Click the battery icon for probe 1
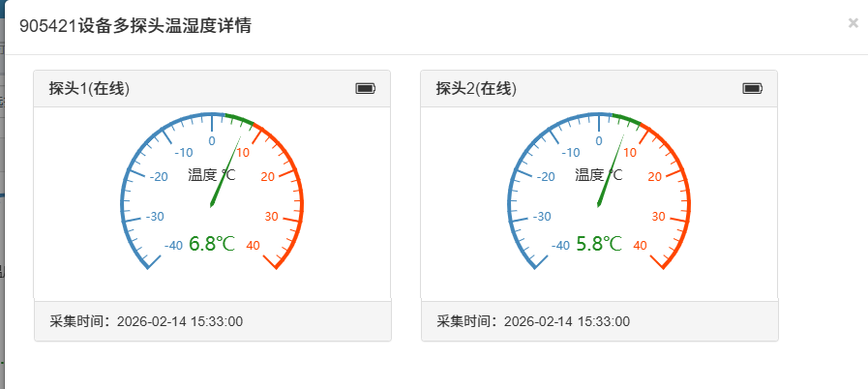This screenshot has width=868, height=389. pos(365,89)
